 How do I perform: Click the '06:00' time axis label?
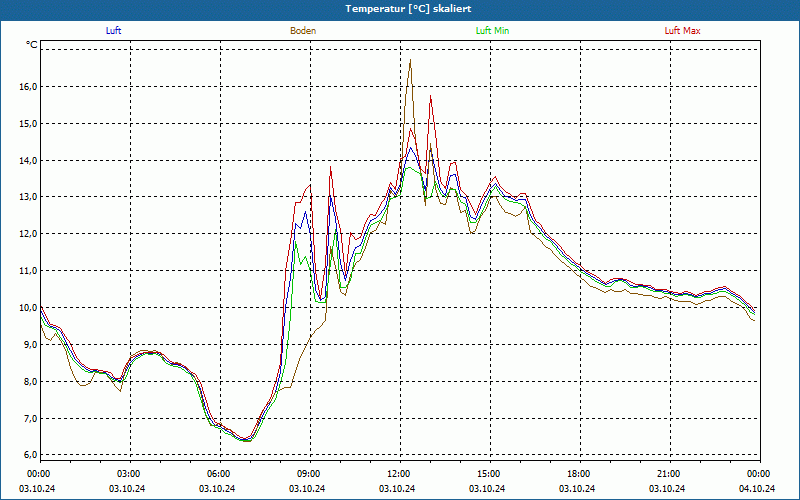click(x=218, y=474)
